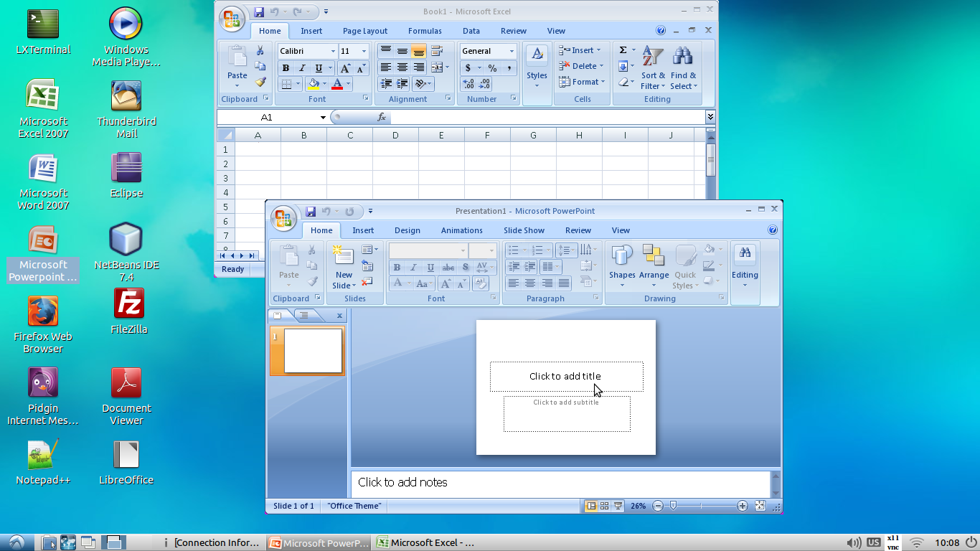Click the New Slide icon in PowerPoint
Image resolution: width=980 pixels, height=551 pixels.
(x=344, y=256)
